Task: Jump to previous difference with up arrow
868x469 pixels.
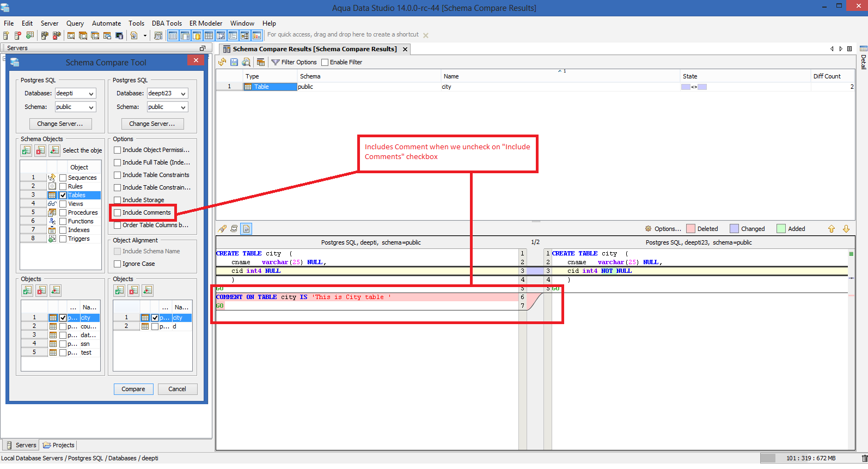Action: 832,229
